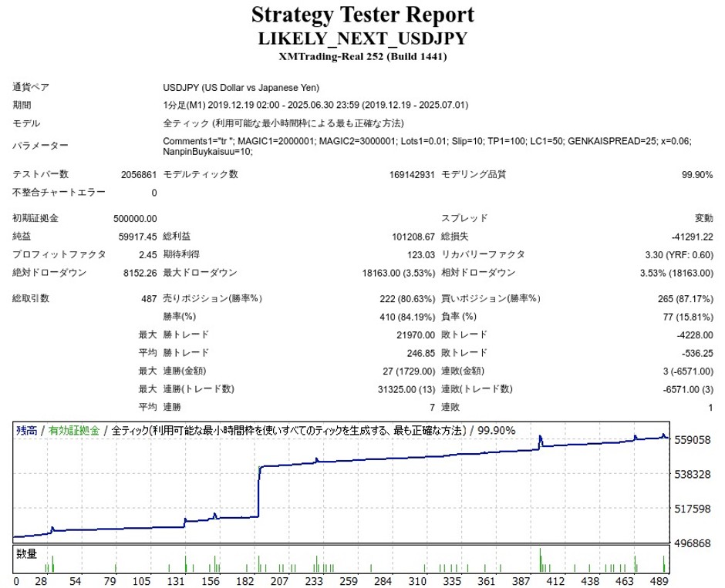Click the 有効証拠金 equity legend label
The image size is (725, 588).
click(x=74, y=431)
